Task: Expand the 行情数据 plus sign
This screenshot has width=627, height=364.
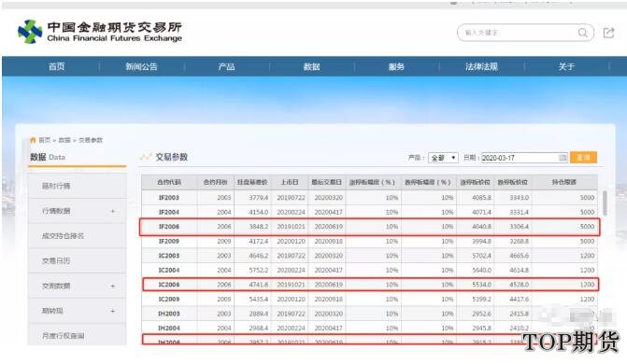Action: pyautogui.click(x=113, y=211)
